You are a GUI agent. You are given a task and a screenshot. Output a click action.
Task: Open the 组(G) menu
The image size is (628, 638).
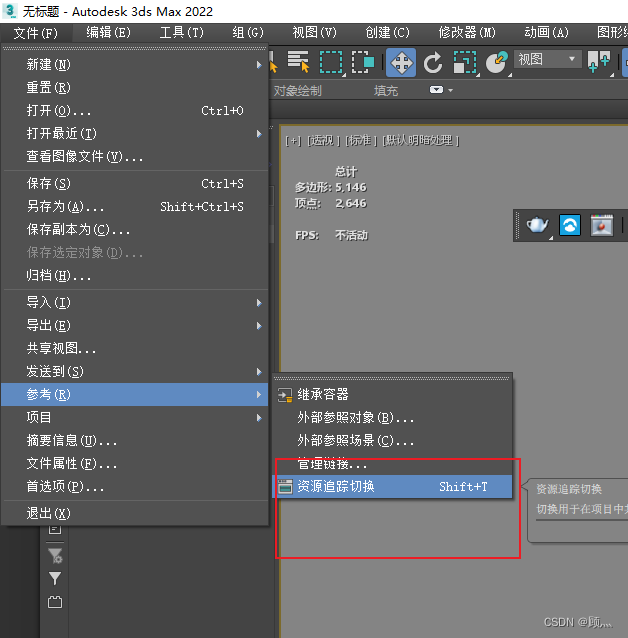pos(248,33)
